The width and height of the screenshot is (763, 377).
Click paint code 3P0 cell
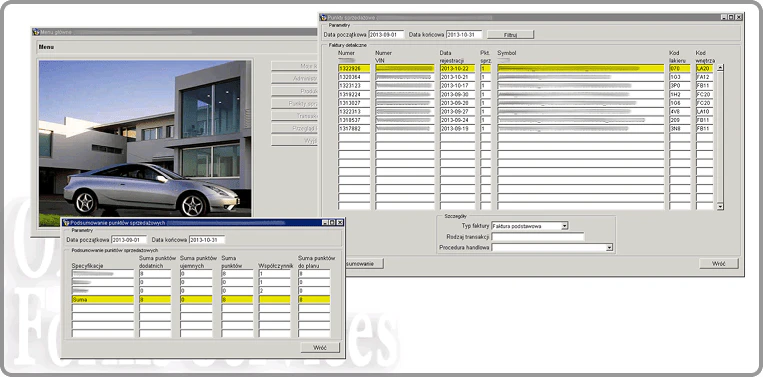tap(680, 86)
